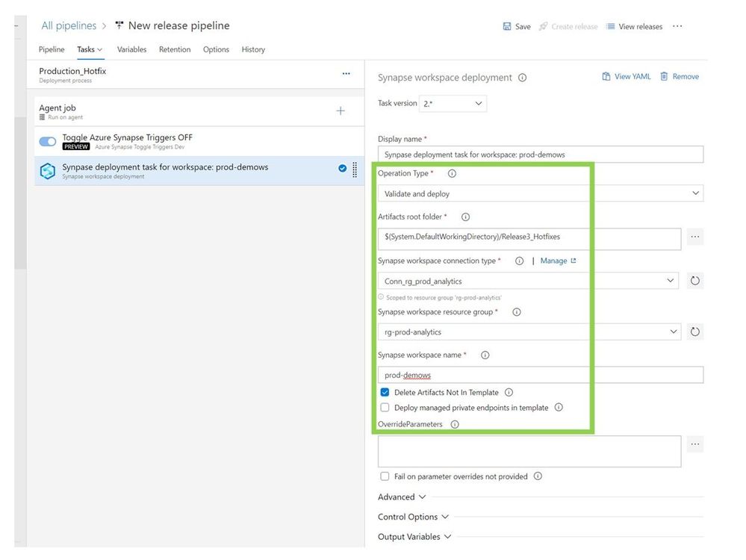Expand the Advanced section

(x=402, y=497)
